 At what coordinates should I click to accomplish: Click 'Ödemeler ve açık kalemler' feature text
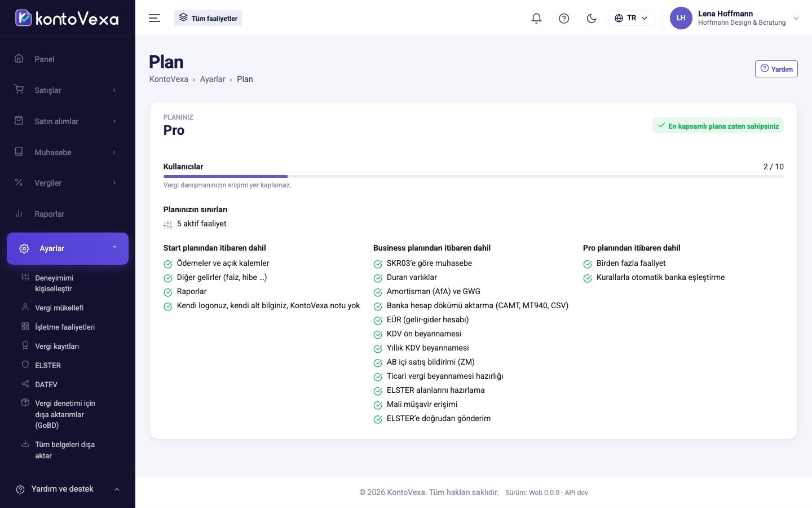tap(223, 263)
